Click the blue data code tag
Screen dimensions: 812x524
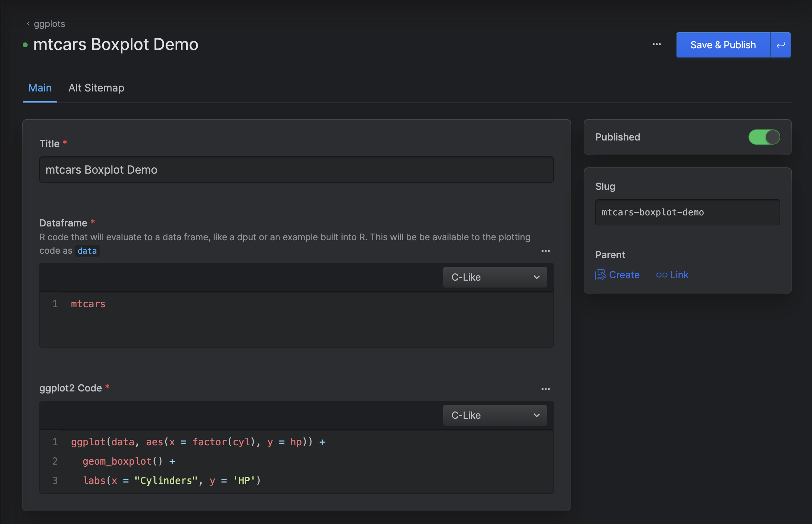(87, 251)
